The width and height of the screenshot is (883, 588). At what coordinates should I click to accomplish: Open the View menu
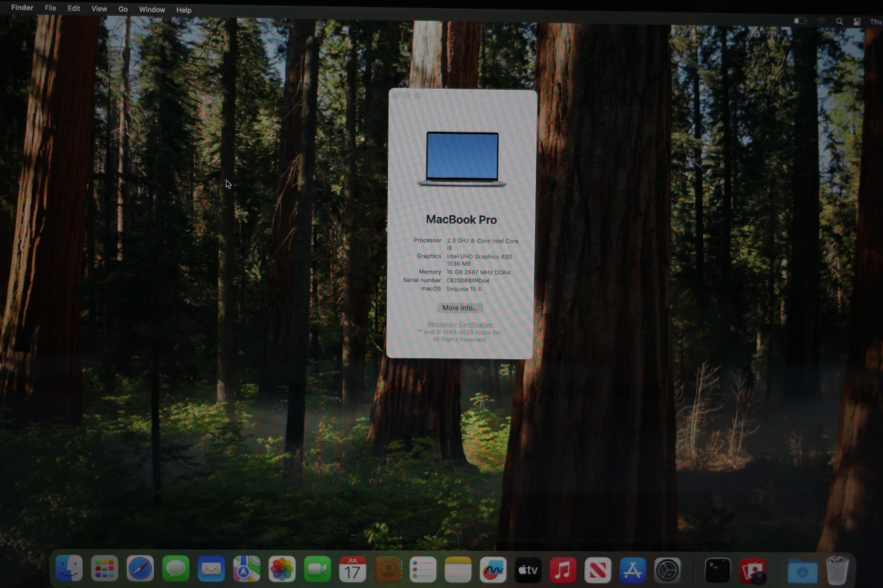(99, 9)
